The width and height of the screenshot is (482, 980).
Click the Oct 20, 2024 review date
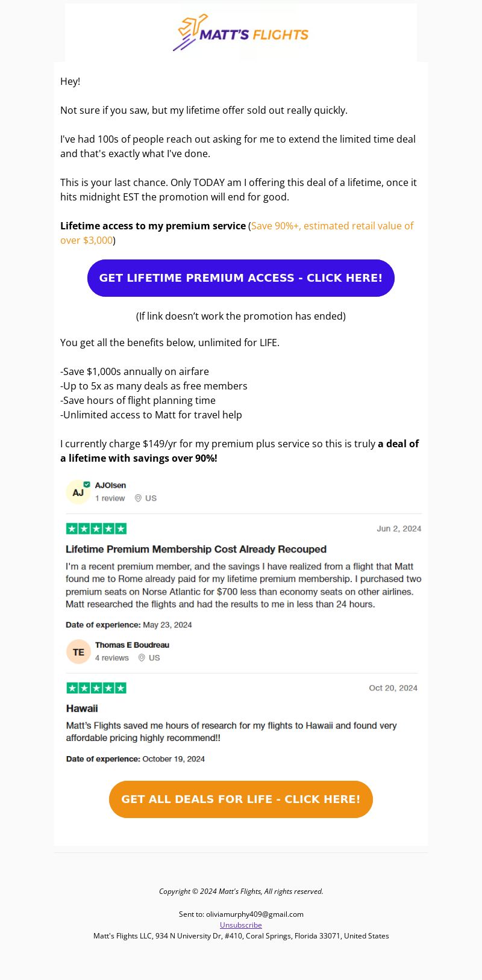click(393, 688)
